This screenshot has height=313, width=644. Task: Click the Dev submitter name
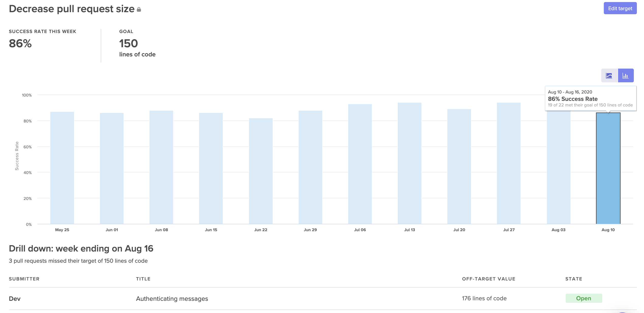click(x=15, y=299)
